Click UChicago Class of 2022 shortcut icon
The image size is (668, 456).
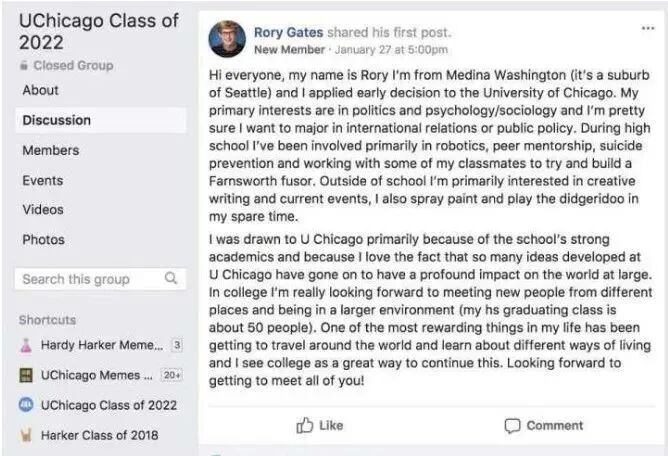pyautogui.click(x=26, y=405)
